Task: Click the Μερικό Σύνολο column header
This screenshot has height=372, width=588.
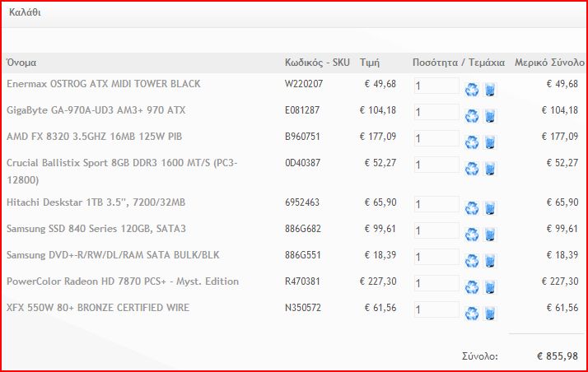Action: 549,63
